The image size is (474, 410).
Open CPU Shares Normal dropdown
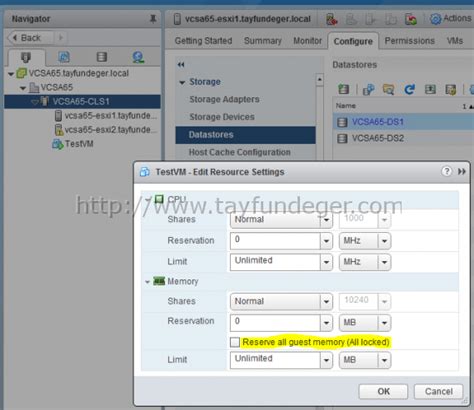(281, 220)
